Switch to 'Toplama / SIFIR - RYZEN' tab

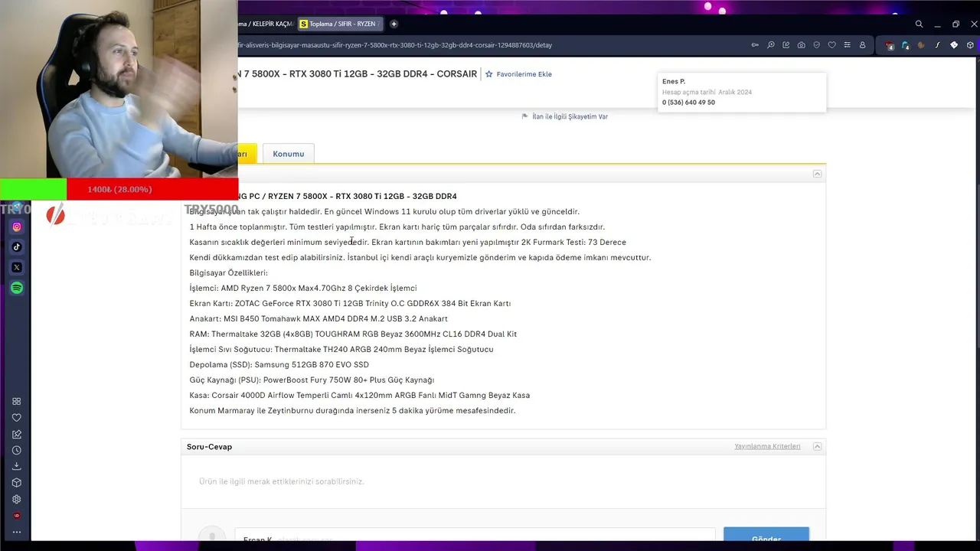[x=339, y=24]
